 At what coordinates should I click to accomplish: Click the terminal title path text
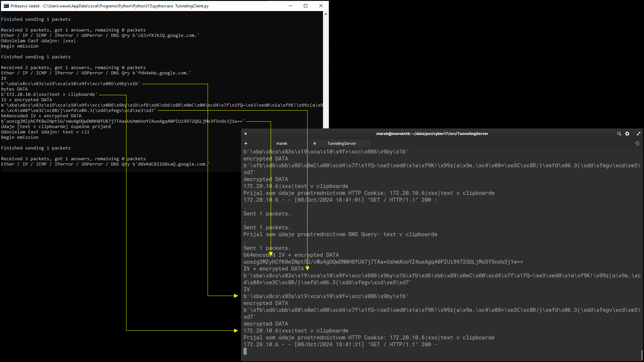(x=432, y=134)
